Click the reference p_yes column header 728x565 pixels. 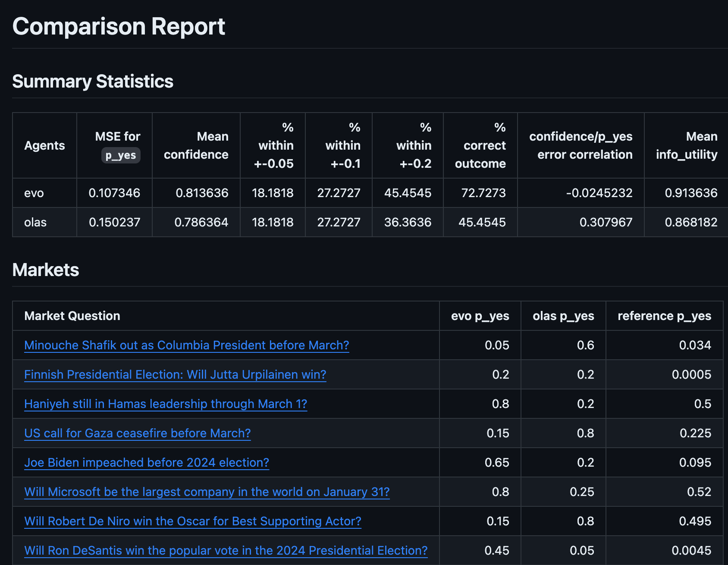point(664,316)
